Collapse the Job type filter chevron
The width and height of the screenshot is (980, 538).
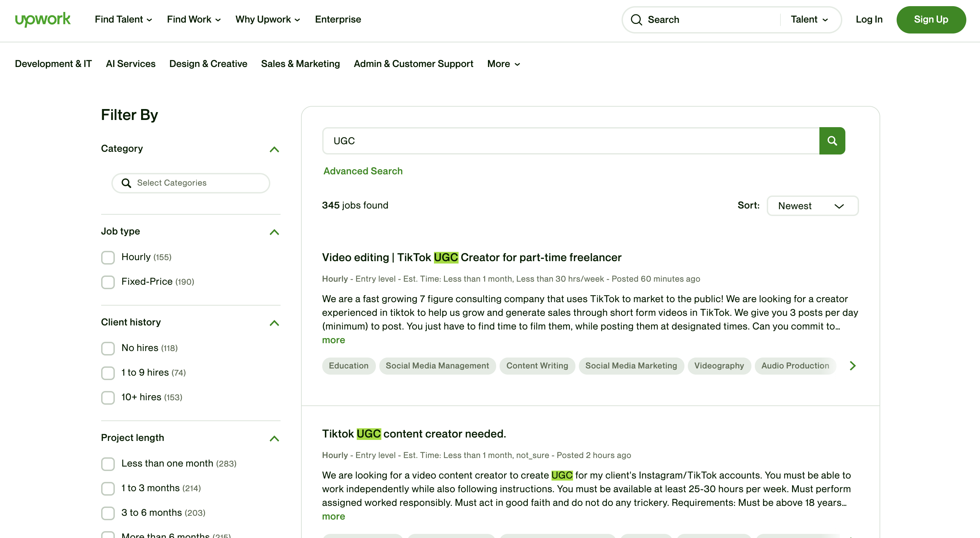pyautogui.click(x=274, y=232)
